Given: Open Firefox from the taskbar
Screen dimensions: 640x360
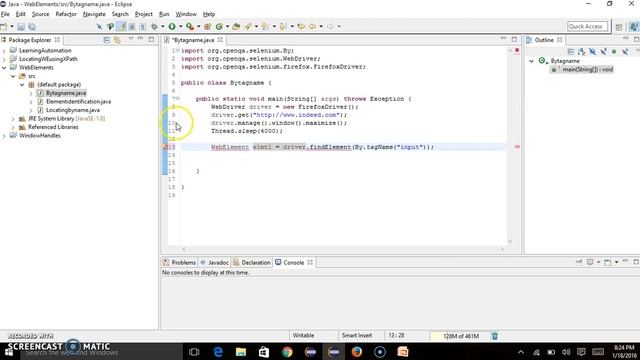Looking at the screenshot, I should pyautogui.click(x=356, y=352).
